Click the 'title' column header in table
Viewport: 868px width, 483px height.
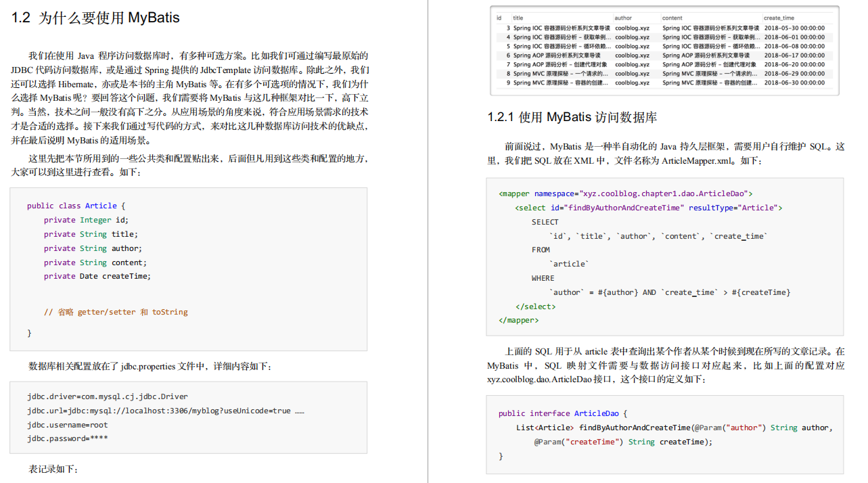coord(518,18)
